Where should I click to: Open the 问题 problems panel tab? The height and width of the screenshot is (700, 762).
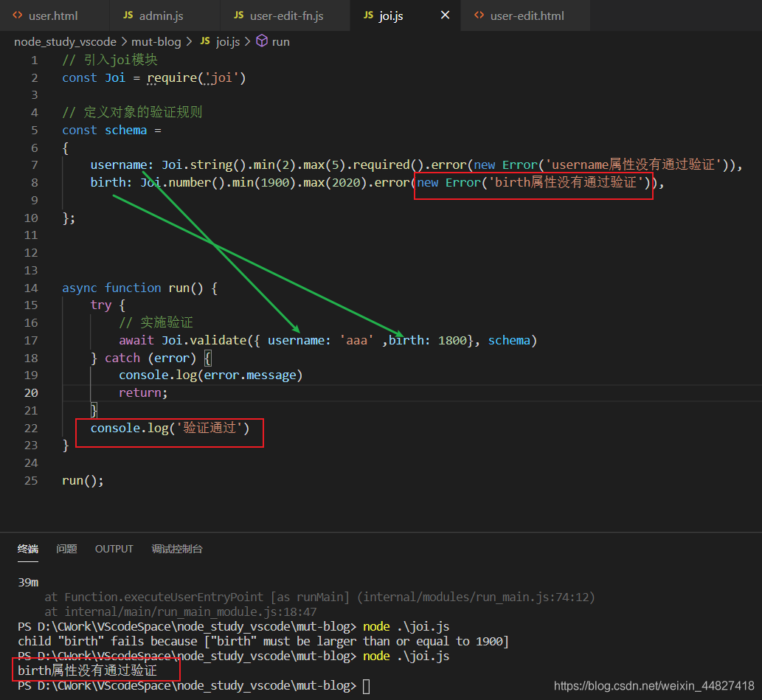[x=66, y=549]
